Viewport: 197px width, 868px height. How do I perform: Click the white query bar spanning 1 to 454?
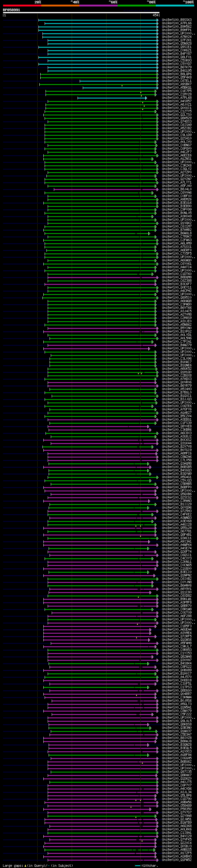81,13
